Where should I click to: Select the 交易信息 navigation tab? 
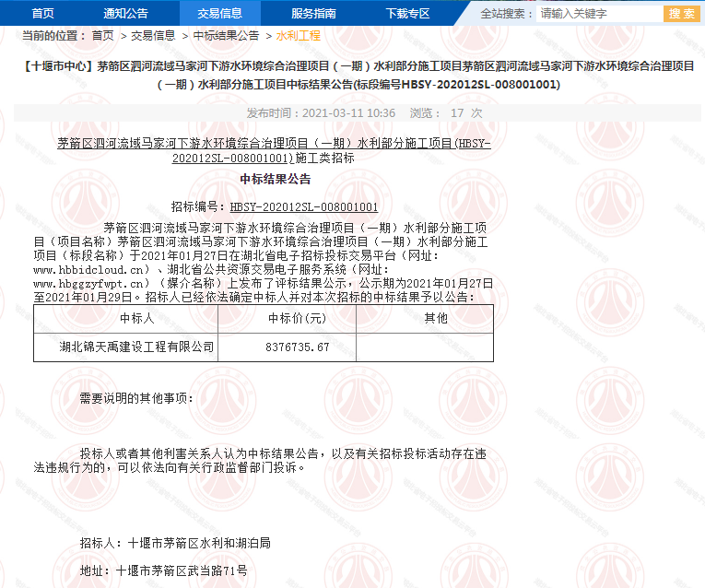point(219,13)
